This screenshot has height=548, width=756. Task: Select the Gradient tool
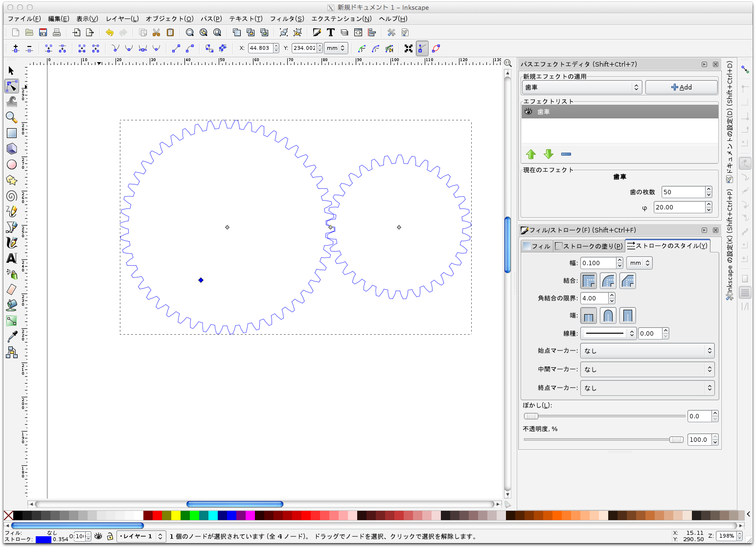pos(12,321)
